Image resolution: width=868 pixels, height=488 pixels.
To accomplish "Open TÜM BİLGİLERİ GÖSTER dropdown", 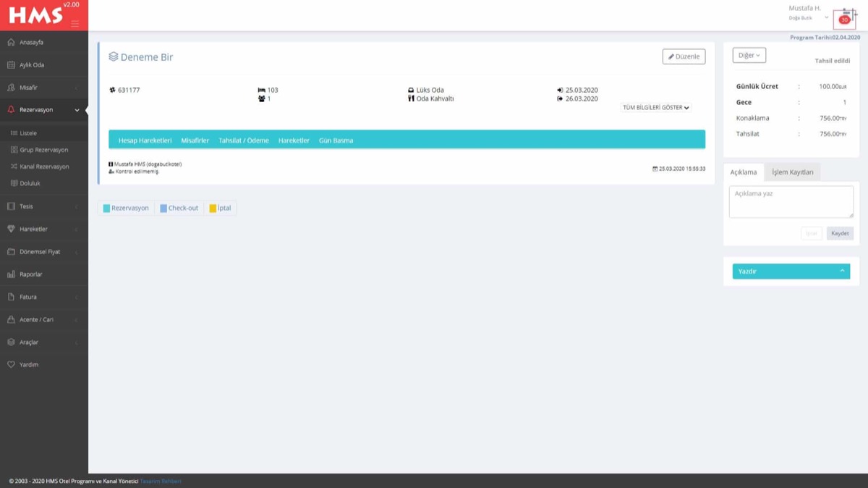I will 656,107.
